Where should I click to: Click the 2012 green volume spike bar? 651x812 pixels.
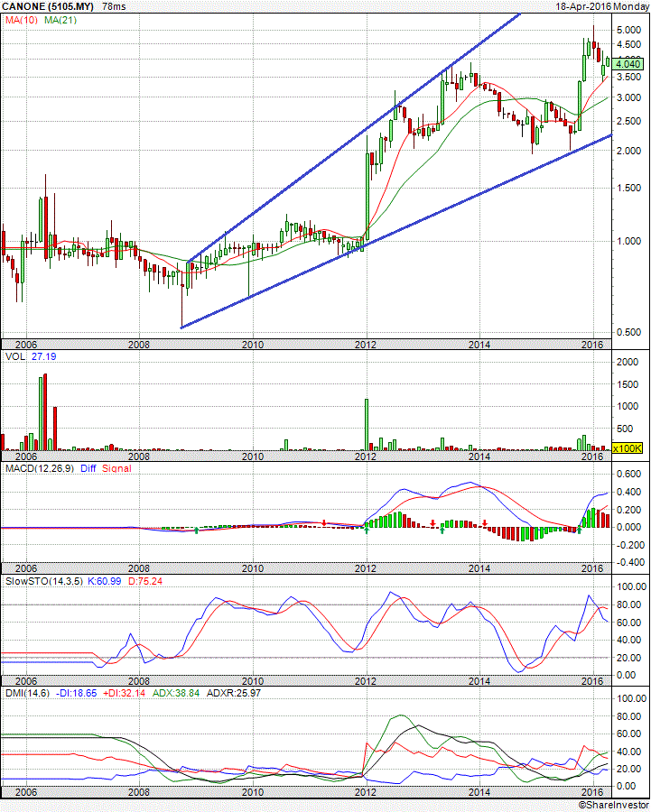point(367,425)
